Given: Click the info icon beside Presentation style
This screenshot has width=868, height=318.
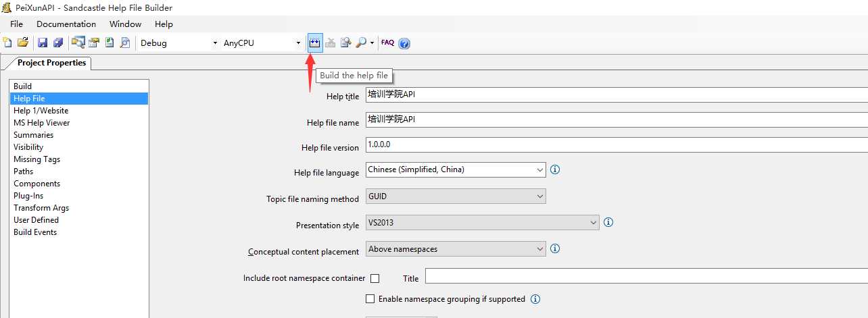Looking at the screenshot, I should [608, 222].
